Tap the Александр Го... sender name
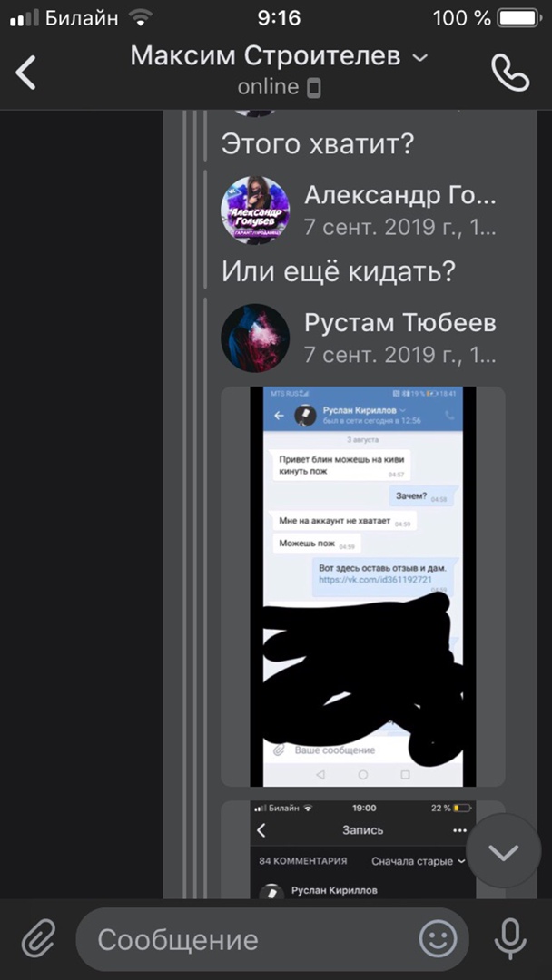 pyautogui.click(x=400, y=196)
